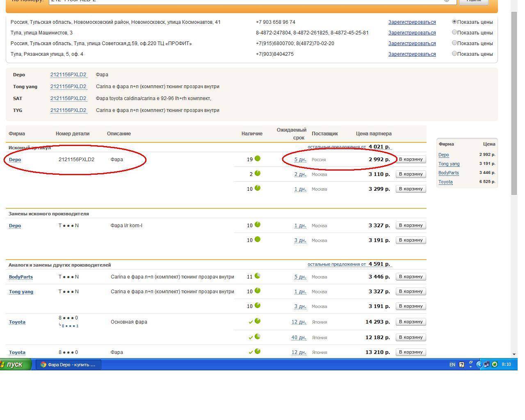Show hidden tray icons with the arrow
Screen dimensions: 525x420
[x=479, y=364]
